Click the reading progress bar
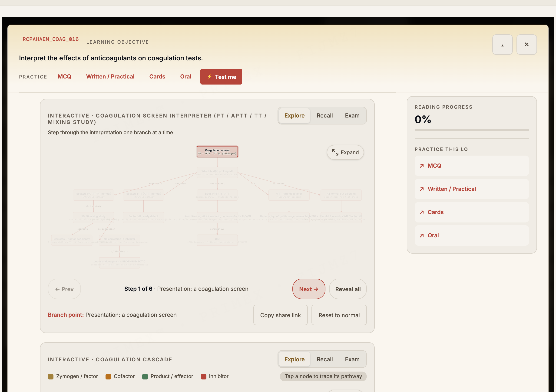 point(472,130)
